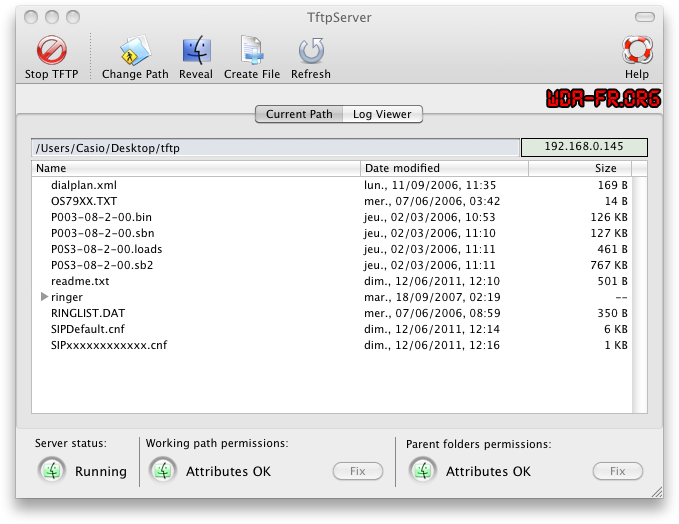The height and width of the screenshot is (524, 679).
Task: Open Help with the lifebuoy icon
Action: coord(637,51)
